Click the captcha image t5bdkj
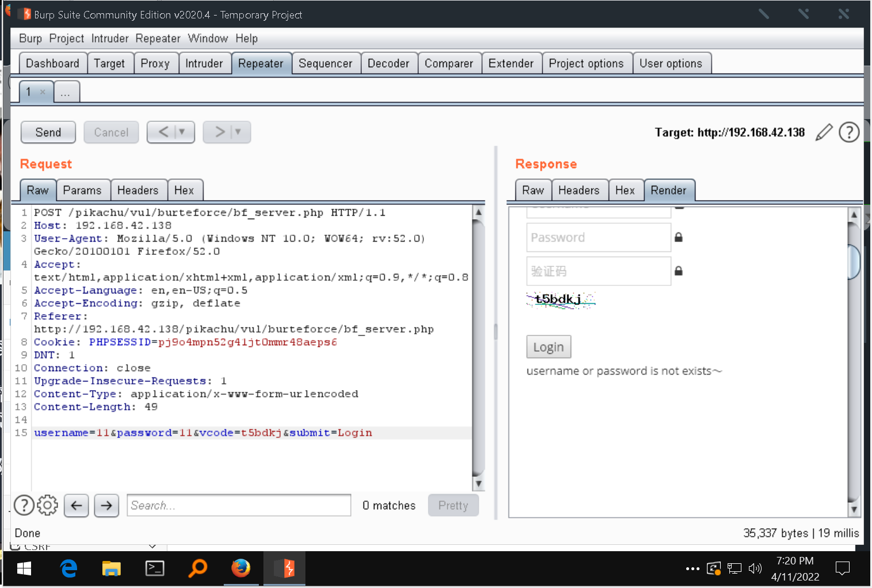 561,300
